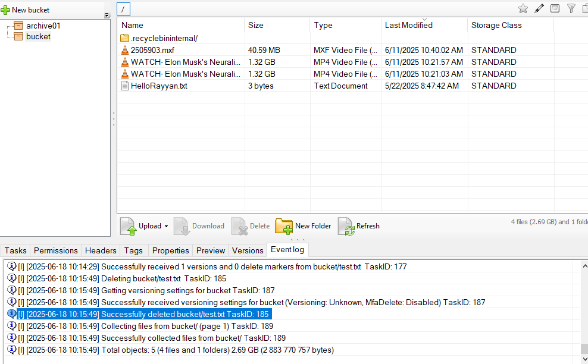Click the square window icon beside the pencil

[555, 8]
